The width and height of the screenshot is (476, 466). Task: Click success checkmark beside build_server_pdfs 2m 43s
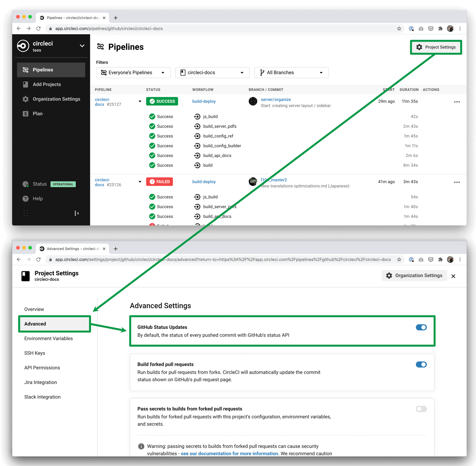click(152, 126)
